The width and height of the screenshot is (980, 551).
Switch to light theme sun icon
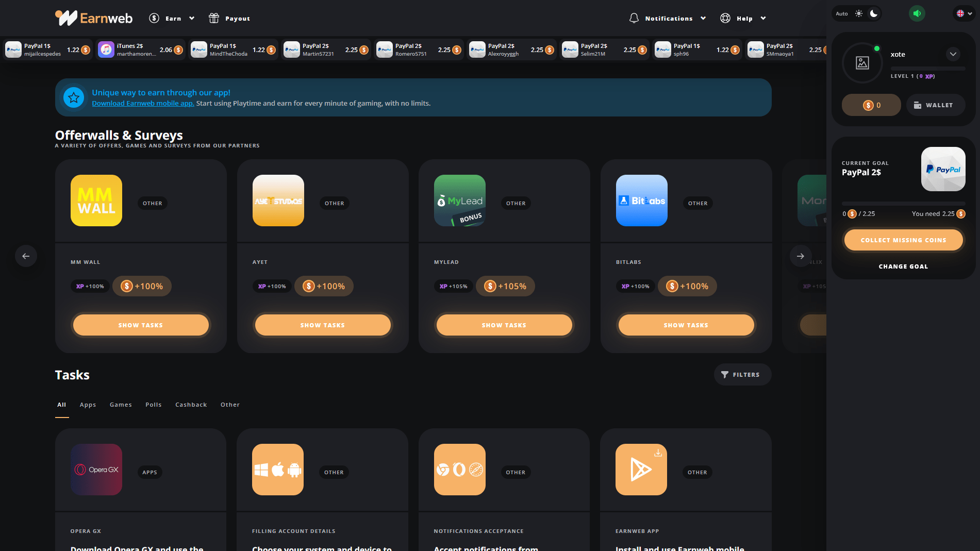point(859,13)
